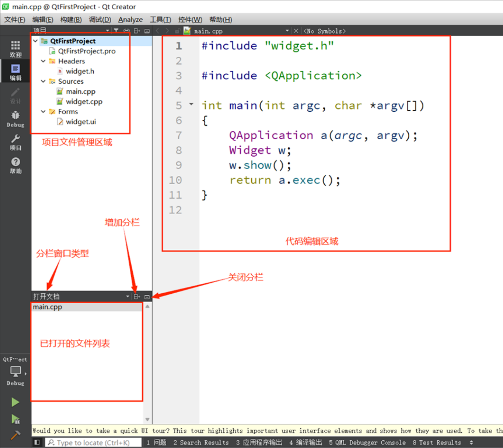Click the #include <QApplication> line
Image resolution: width=503 pixels, height=448 pixels.
coord(282,76)
